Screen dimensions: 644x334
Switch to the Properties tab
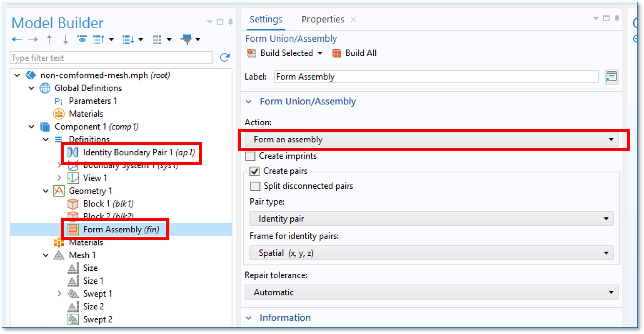(322, 19)
